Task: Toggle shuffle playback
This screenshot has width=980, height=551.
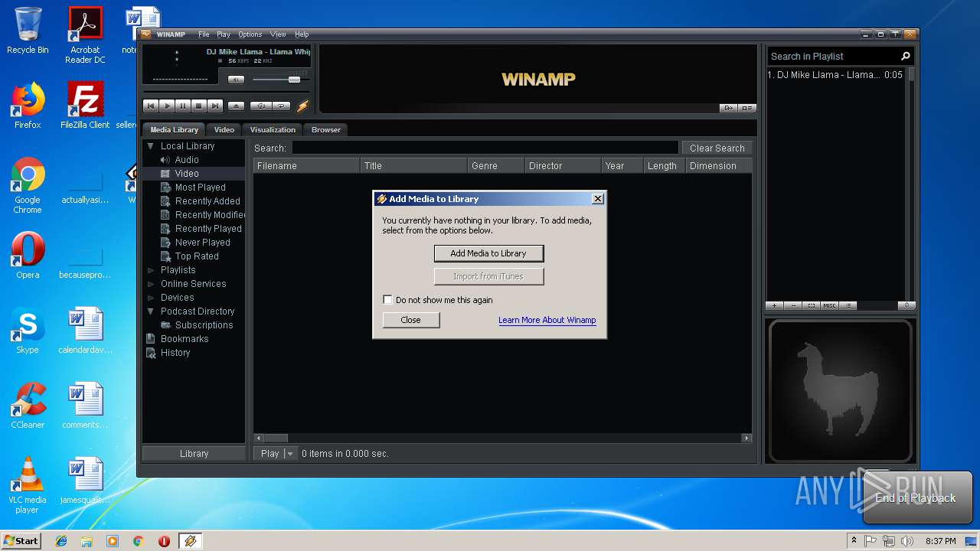Action: pos(261,106)
